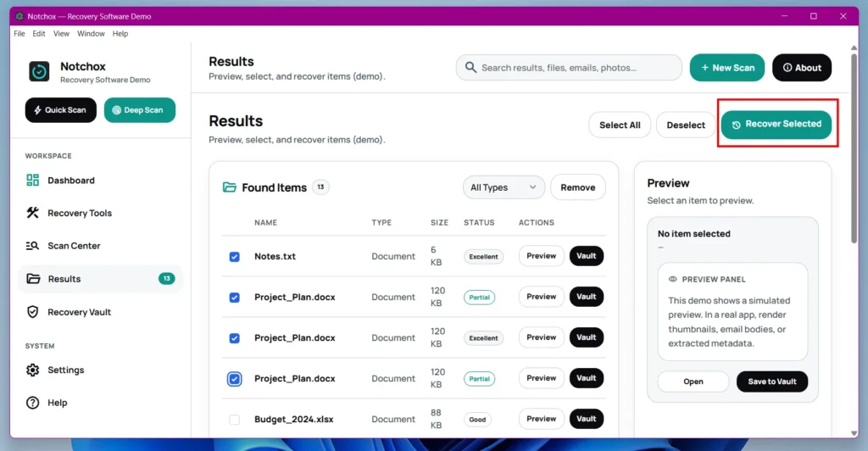Viewport: 868px width, 451px height.
Task: Toggle the Notes.txt checkbox
Action: click(x=234, y=257)
